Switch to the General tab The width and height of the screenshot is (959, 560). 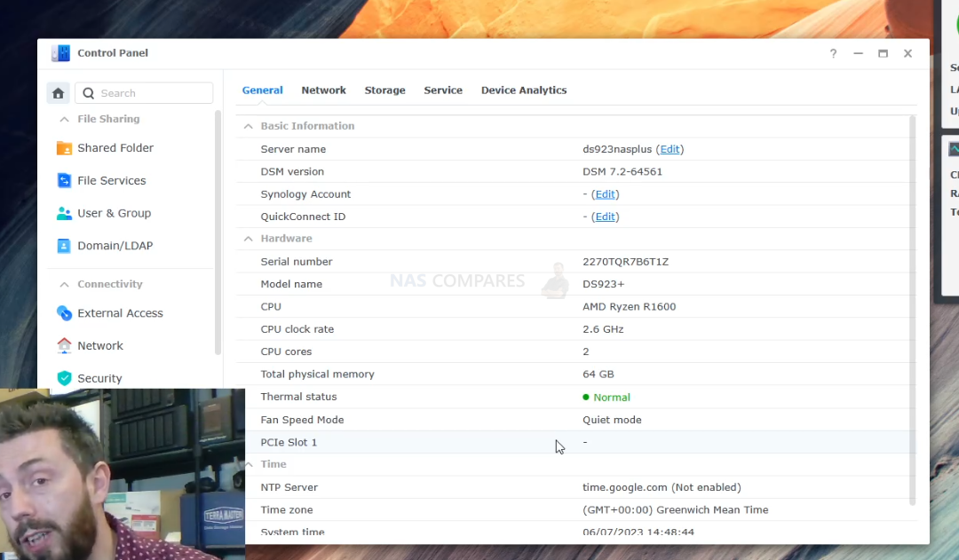click(x=262, y=90)
